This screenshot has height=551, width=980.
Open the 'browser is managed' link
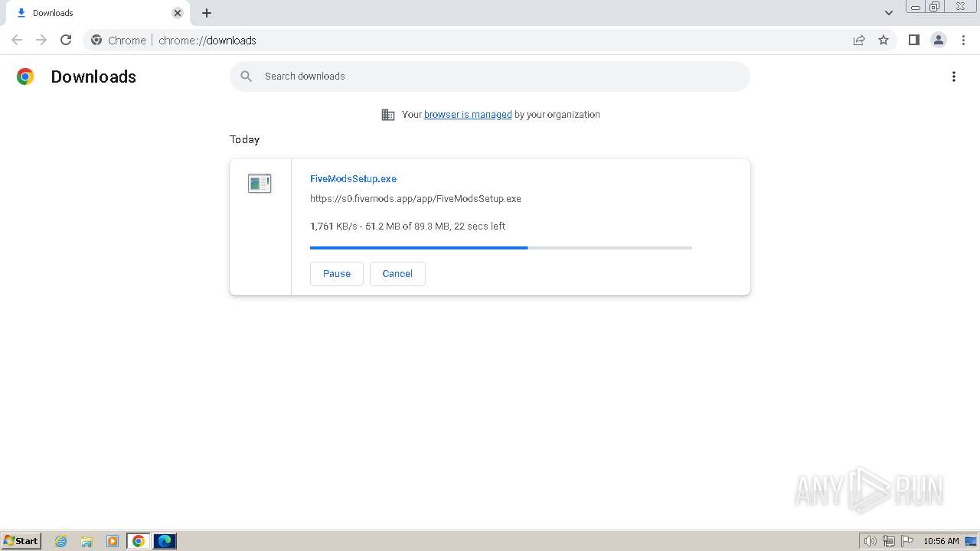468,115
